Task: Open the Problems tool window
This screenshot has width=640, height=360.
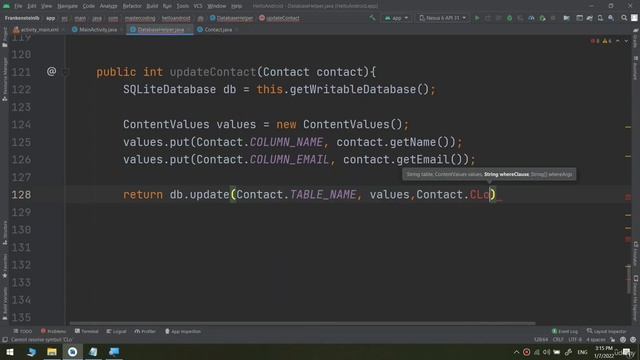Action: pyautogui.click(x=53, y=331)
